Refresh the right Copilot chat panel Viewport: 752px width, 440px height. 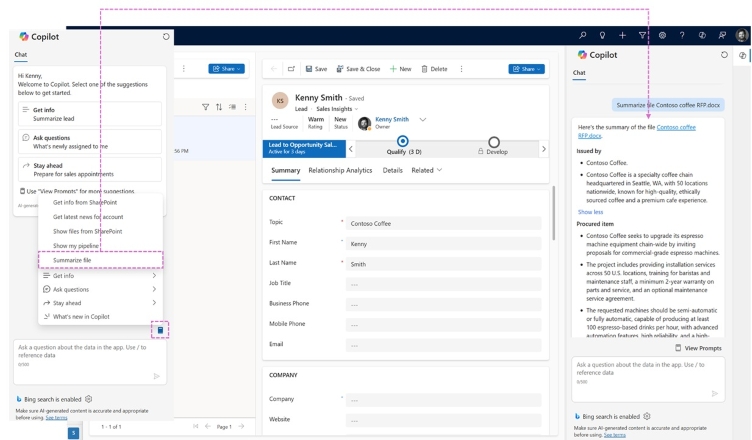pyautogui.click(x=724, y=55)
